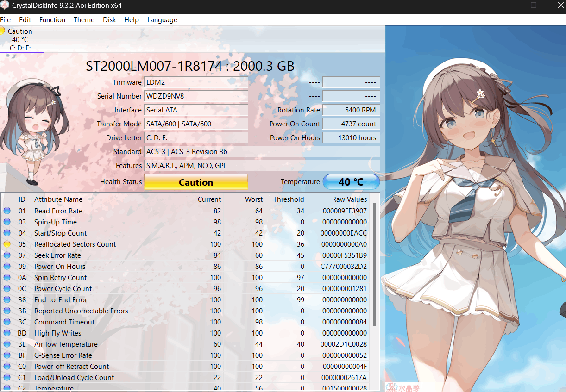Click status dot for Reported Uncorrectable Errors

pos(7,311)
